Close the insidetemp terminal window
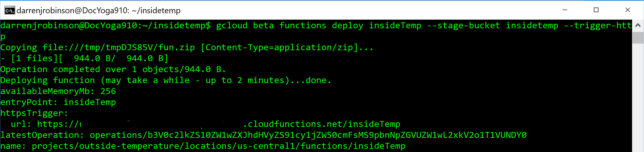 pyautogui.click(x=628, y=10)
